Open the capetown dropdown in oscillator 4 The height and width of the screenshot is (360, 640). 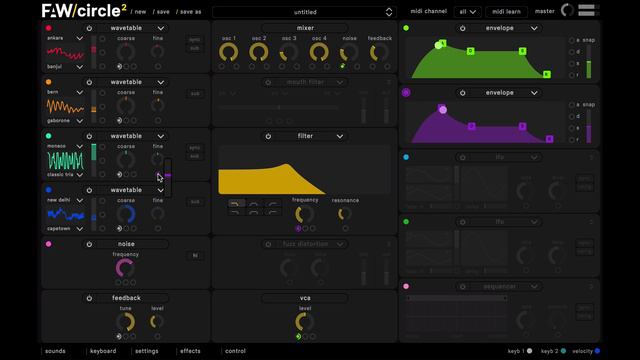coord(65,229)
